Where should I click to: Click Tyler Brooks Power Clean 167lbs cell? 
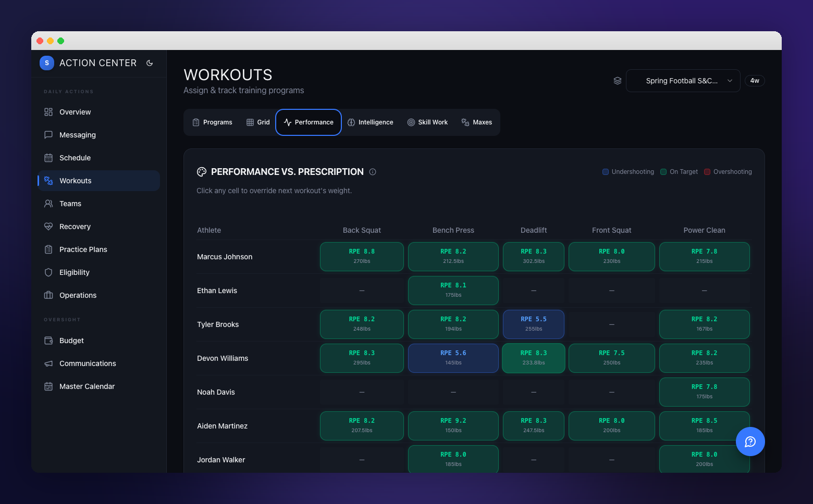(705, 324)
